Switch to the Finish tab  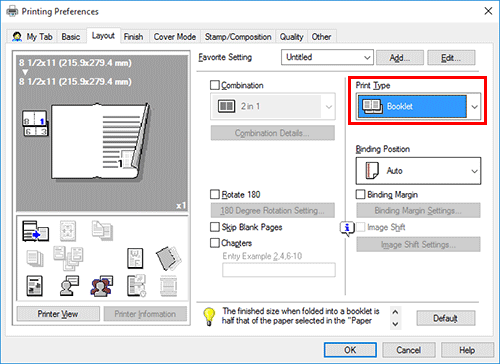pos(133,37)
